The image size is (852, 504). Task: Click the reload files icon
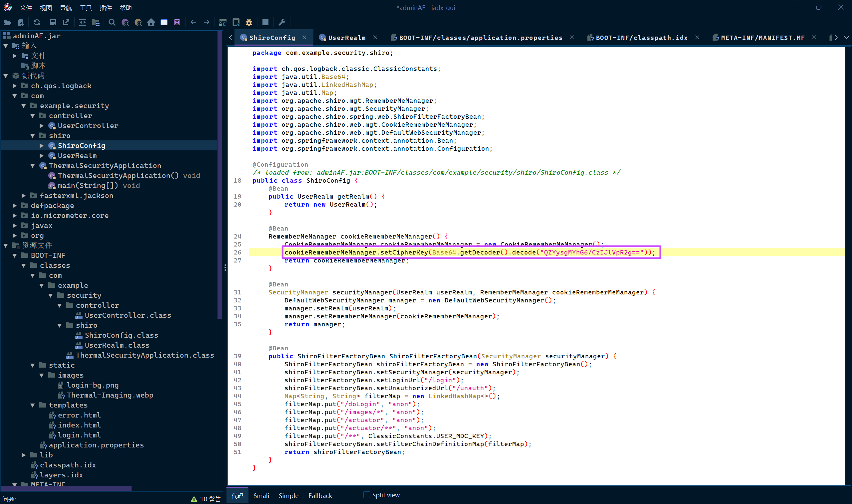click(x=37, y=22)
